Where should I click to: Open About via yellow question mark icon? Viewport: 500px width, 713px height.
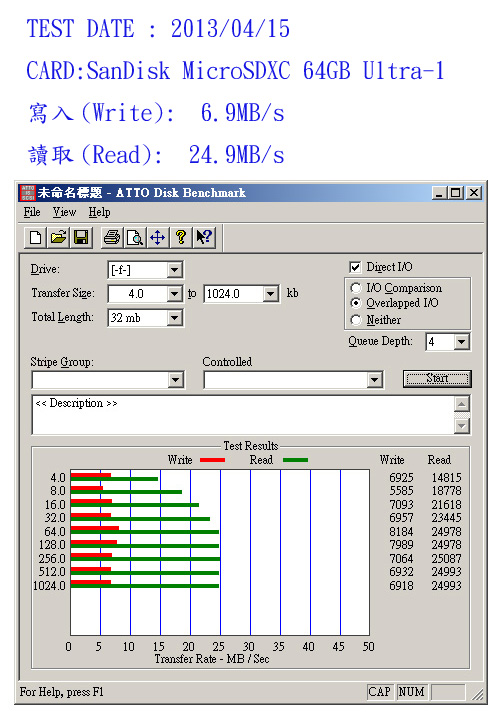click(180, 237)
